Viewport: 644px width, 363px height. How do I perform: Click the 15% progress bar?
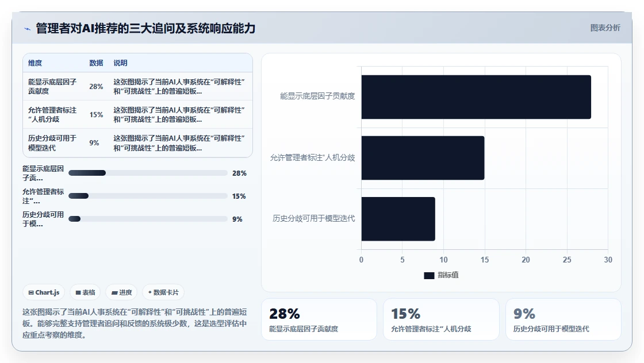click(x=148, y=196)
